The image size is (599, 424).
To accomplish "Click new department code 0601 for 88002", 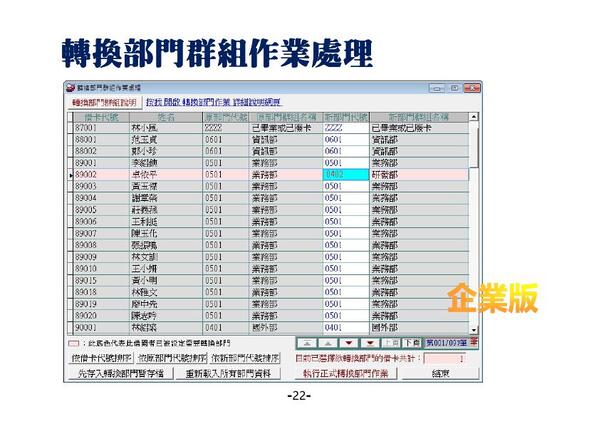I will [346, 151].
